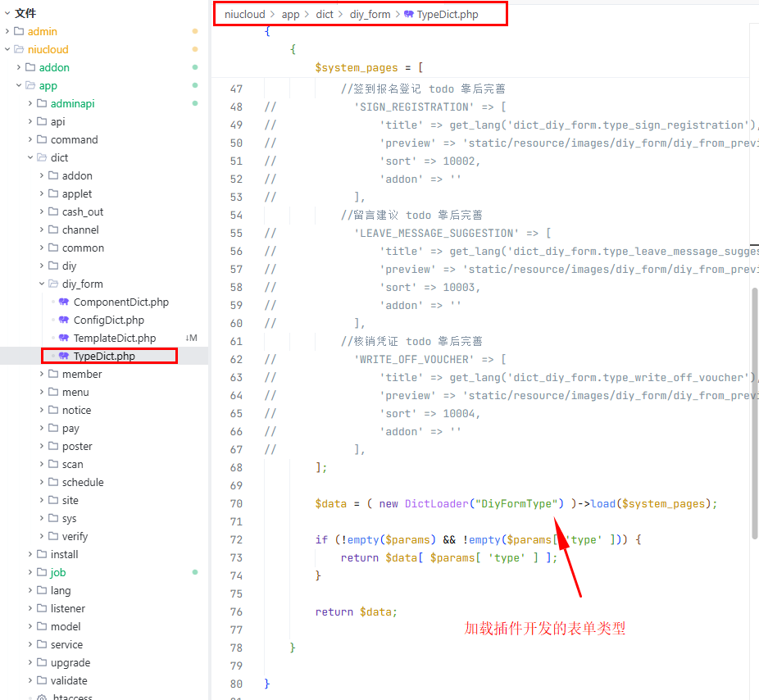Select the diy_form breadcrumb item
Image resolution: width=759 pixels, height=700 pixels.
click(370, 14)
